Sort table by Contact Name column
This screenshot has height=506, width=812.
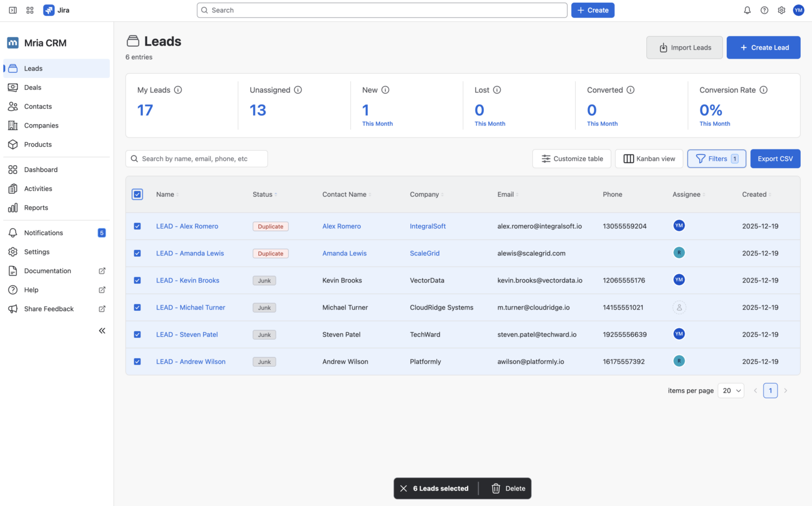(347, 194)
